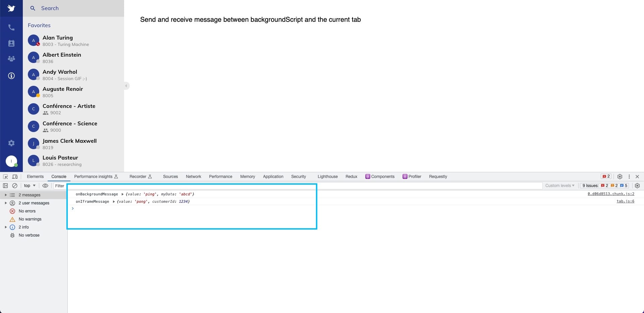
Task: Open the React Profiler tab
Action: [x=412, y=177]
